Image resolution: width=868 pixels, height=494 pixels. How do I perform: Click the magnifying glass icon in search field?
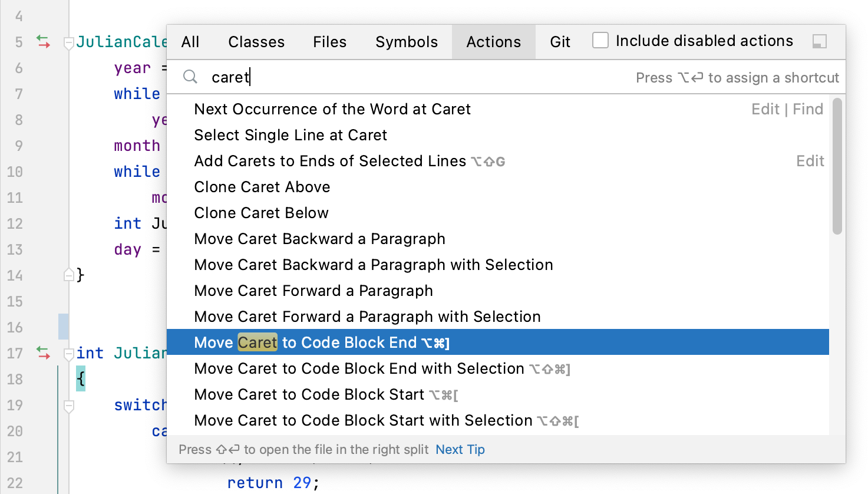click(190, 77)
